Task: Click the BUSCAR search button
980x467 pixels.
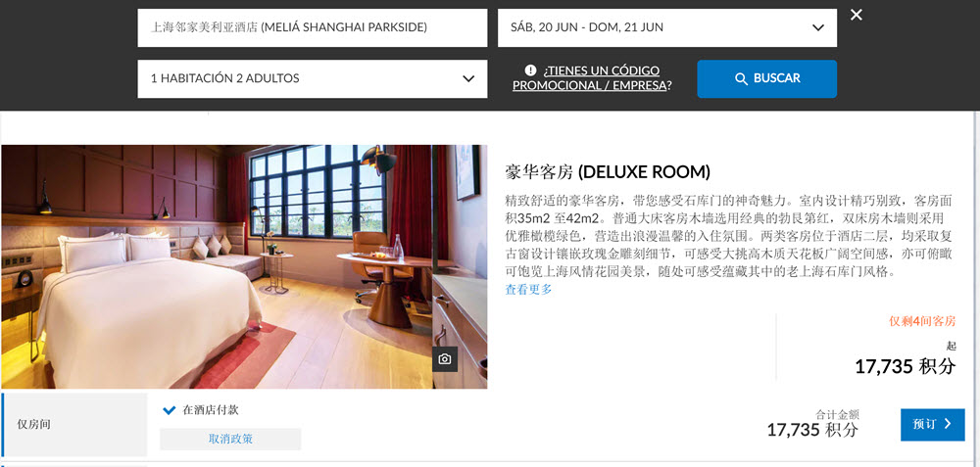Action: [x=767, y=78]
